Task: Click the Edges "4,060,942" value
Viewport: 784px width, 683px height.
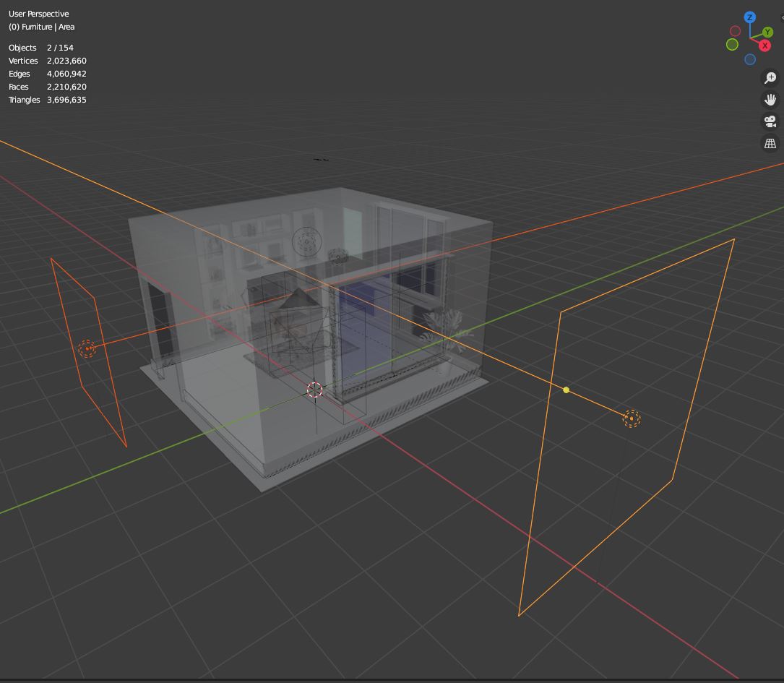Action: click(66, 74)
